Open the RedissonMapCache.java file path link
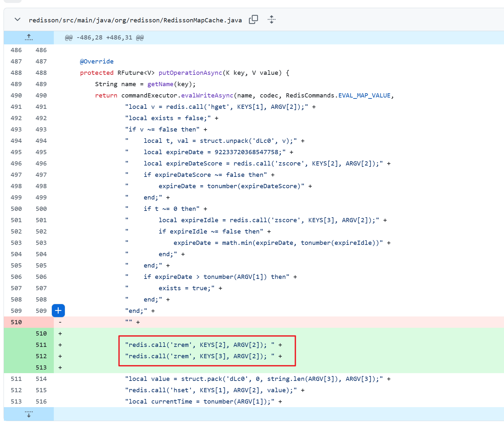The width and height of the screenshot is (504, 423). click(135, 20)
